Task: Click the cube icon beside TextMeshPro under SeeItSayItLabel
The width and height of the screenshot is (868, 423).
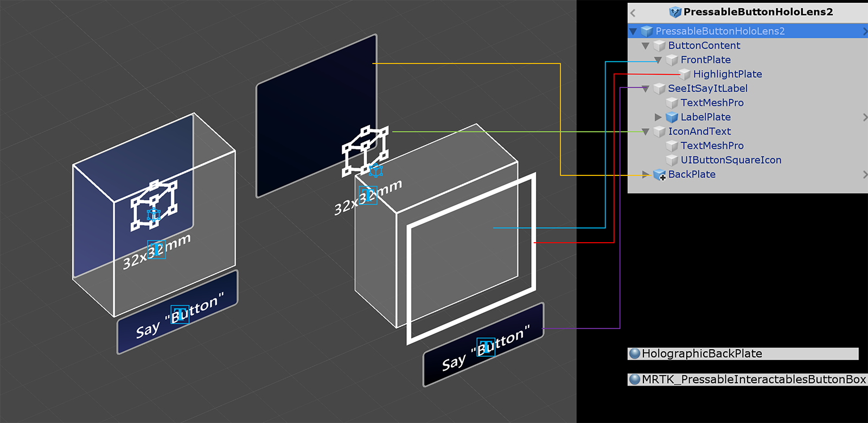Action: (672, 103)
